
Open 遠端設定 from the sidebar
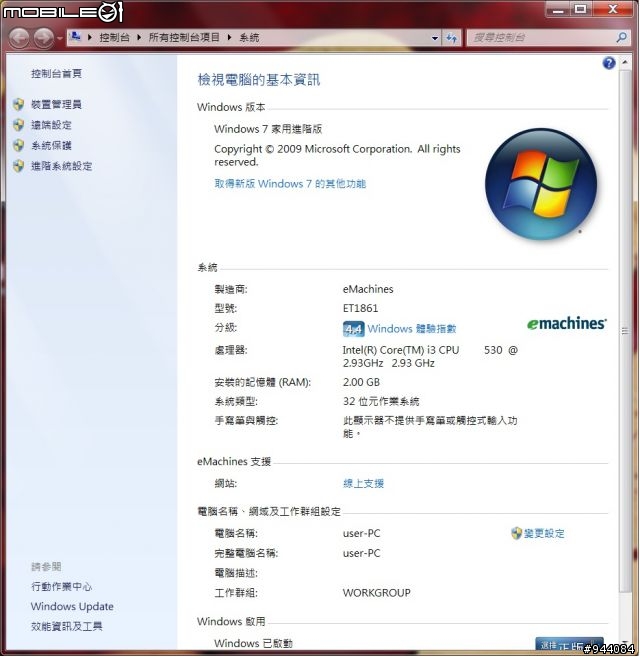click(x=51, y=125)
